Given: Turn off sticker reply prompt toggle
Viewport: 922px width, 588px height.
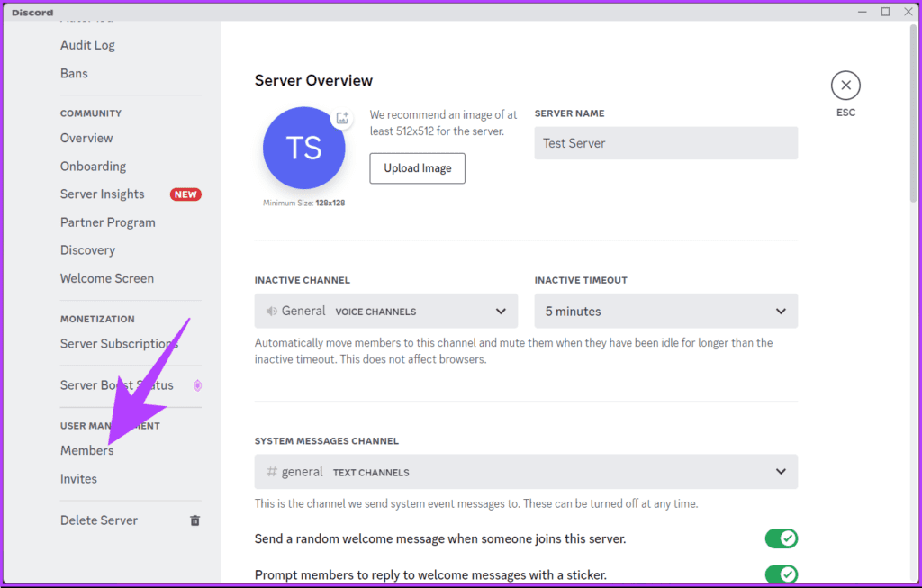Looking at the screenshot, I should (781, 574).
